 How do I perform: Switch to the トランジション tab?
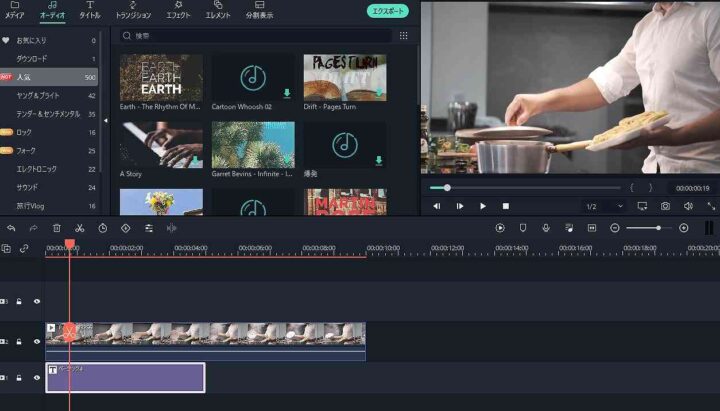click(133, 11)
